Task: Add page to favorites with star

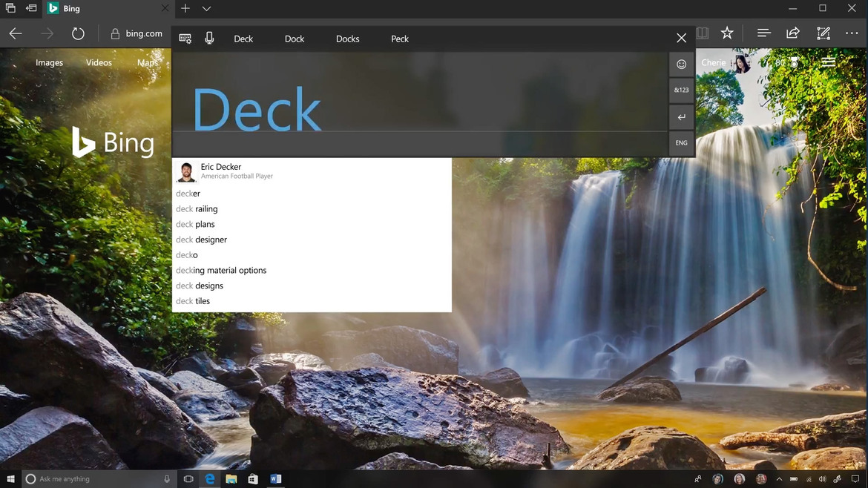Action: click(727, 33)
